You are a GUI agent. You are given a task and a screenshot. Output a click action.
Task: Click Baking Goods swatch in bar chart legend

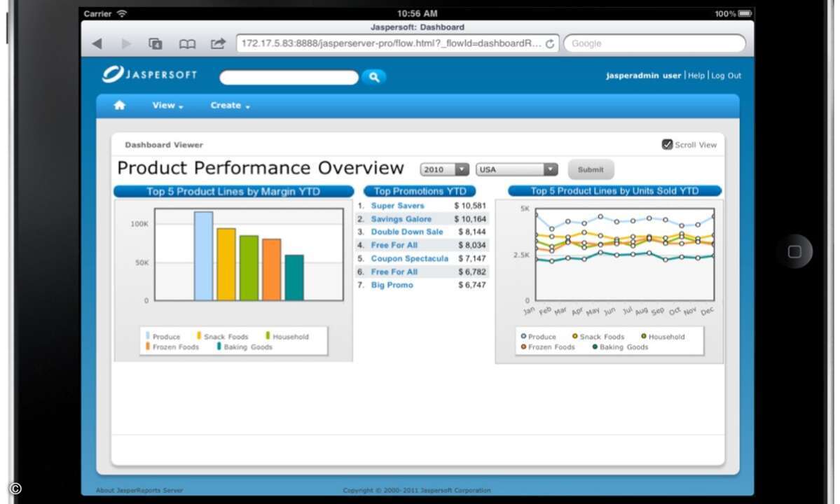tap(219, 346)
